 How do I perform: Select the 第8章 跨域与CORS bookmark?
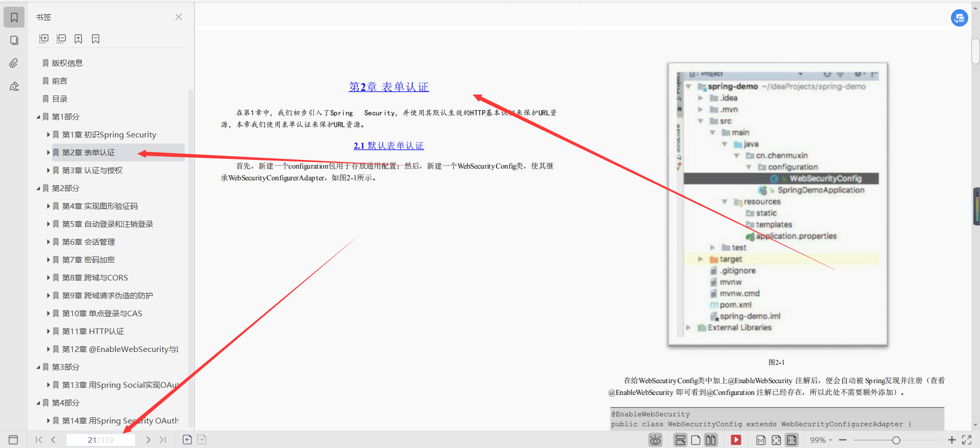click(95, 278)
